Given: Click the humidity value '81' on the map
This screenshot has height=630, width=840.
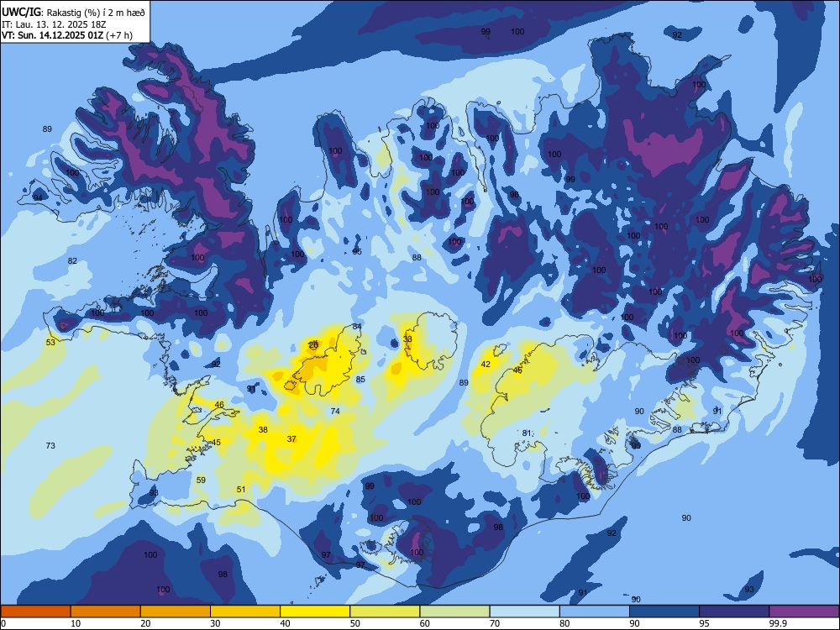Looking at the screenshot, I should click(x=527, y=433).
